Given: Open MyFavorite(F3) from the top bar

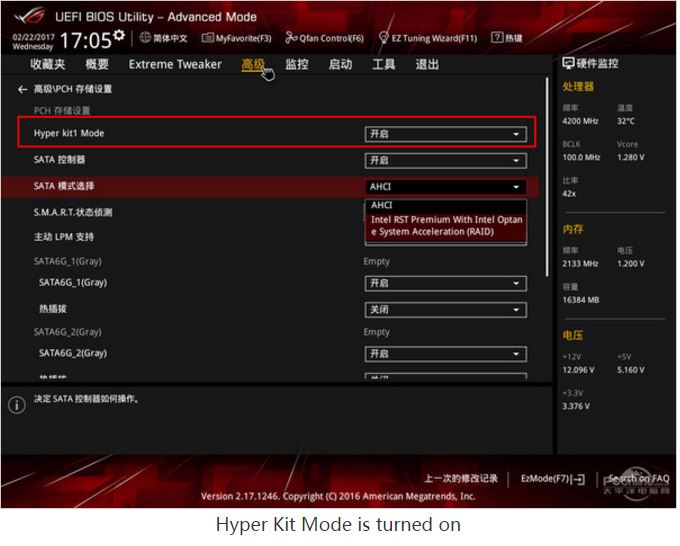Looking at the screenshot, I should 236,38.
